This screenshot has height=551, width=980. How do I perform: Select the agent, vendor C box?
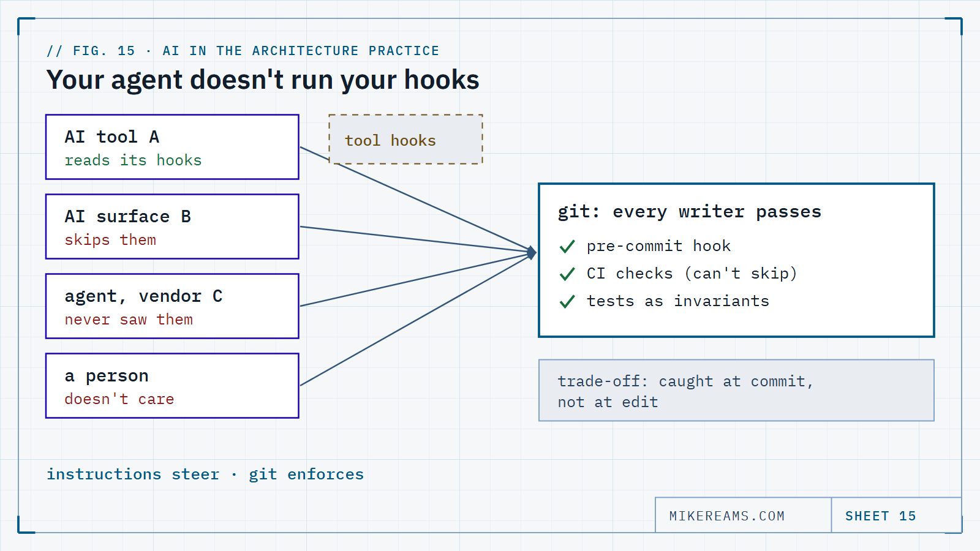(x=172, y=306)
